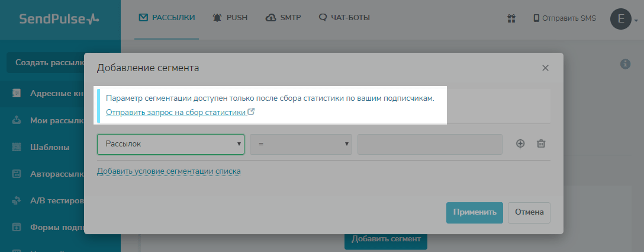Switch to the PUSH tab
The height and width of the screenshot is (252, 644).
230,18
